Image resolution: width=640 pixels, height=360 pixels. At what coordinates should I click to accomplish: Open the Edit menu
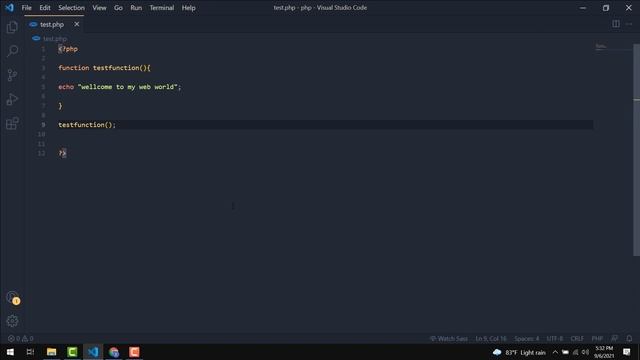click(45, 8)
